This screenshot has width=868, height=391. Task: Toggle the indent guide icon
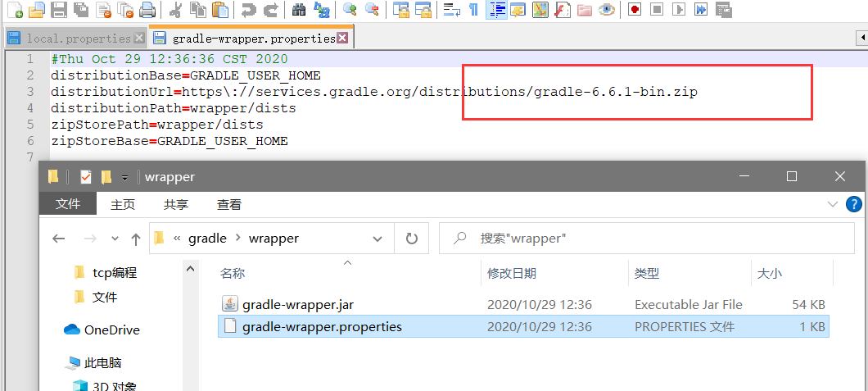click(496, 9)
